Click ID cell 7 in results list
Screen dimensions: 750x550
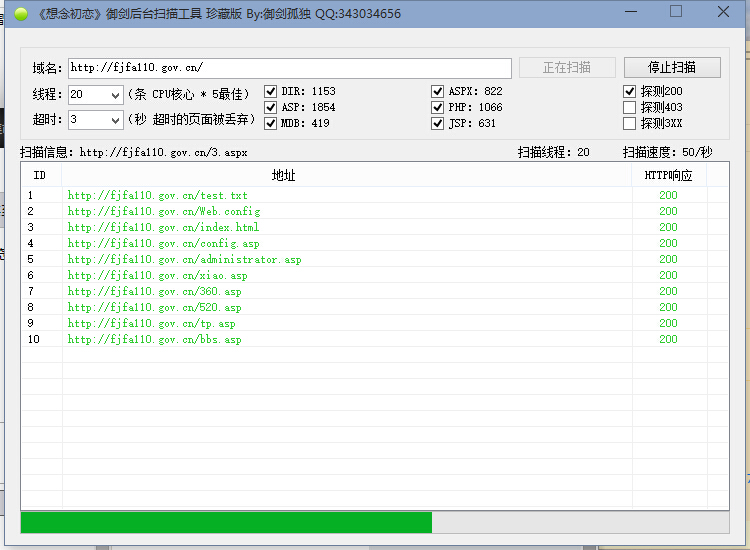[31, 291]
